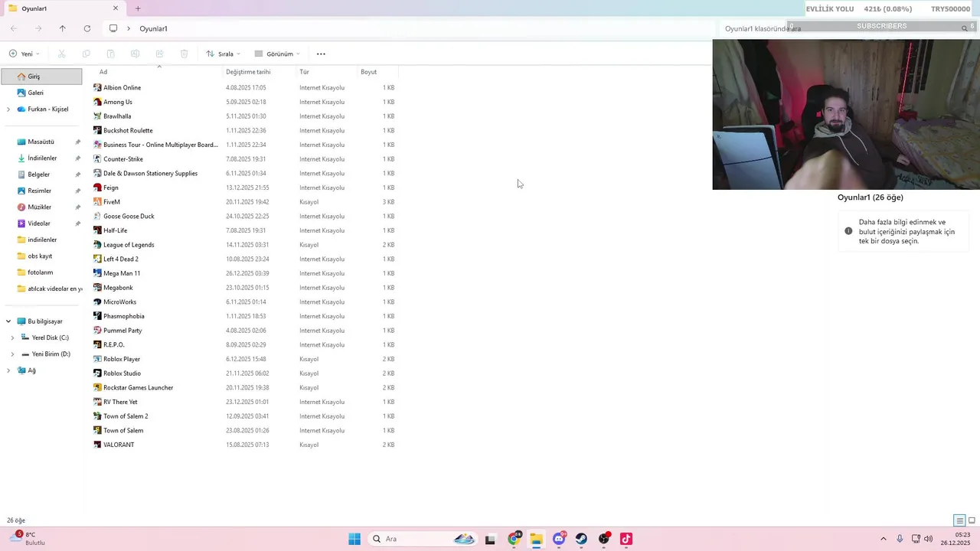Go up one folder level arrow
The height and width of the screenshot is (551, 980).
point(63,28)
